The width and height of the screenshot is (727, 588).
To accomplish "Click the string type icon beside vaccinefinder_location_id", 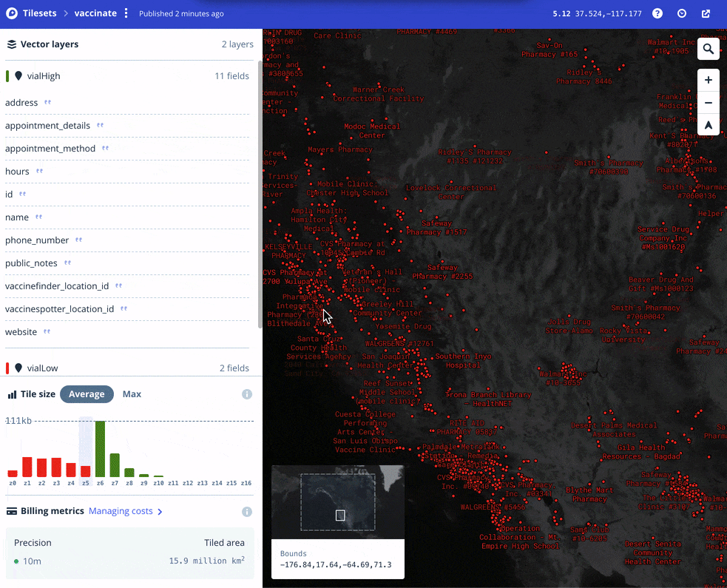I will pyautogui.click(x=118, y=285).
